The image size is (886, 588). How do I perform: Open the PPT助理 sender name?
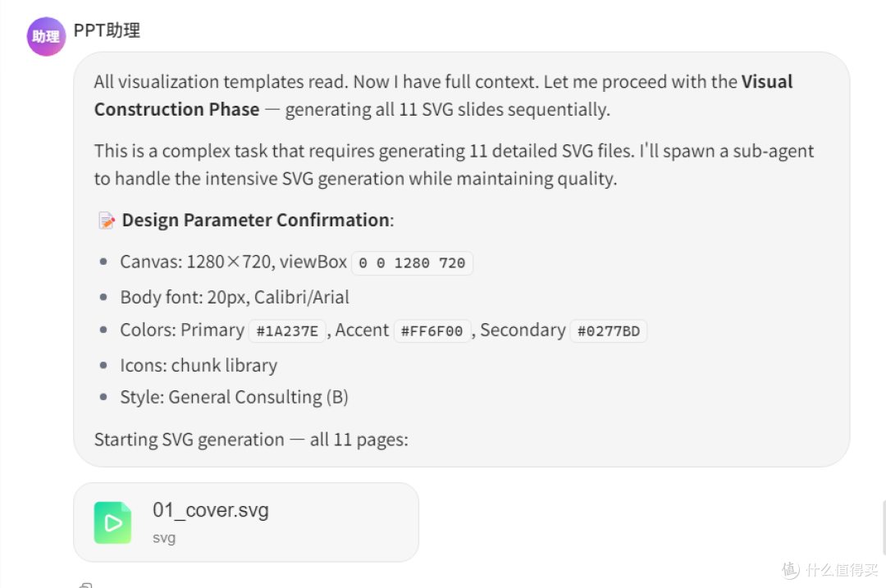[107, 30]
